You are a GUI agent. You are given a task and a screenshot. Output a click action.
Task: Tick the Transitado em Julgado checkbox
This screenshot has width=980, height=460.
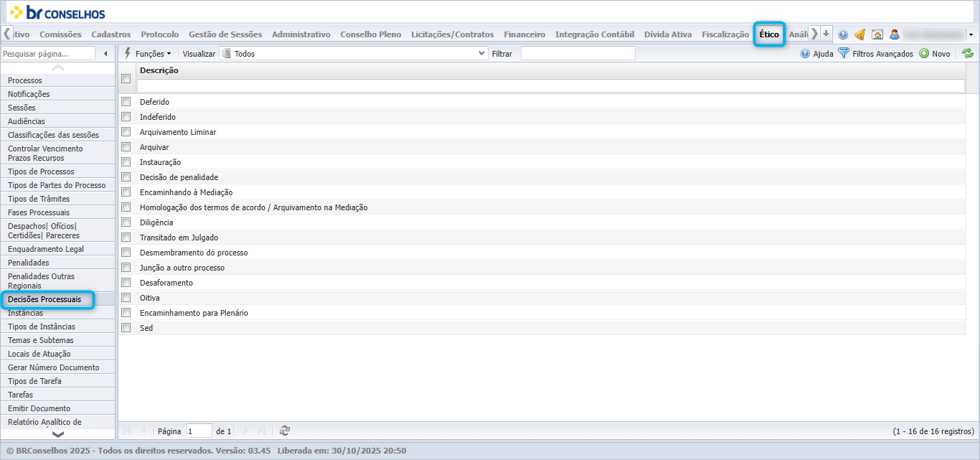pyautogui.click(x=126, y=238)
